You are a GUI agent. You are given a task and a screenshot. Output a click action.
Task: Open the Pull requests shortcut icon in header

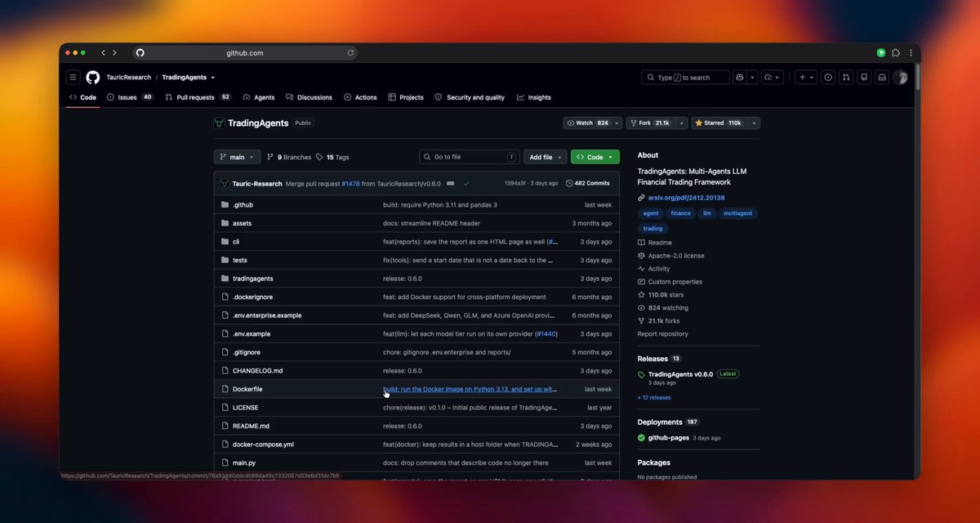(x=846, y=78)
